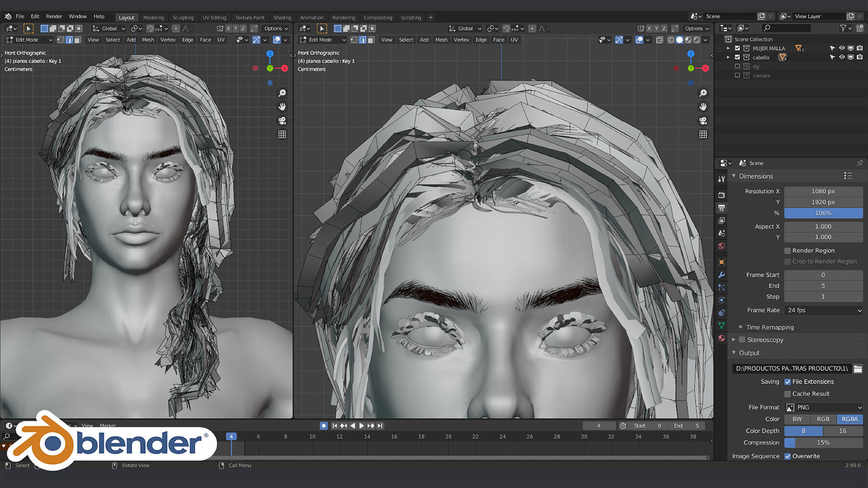The height and width of the screenshot is (488, 868).
Task: Click the folder icon beside the output path
Action: point(858,369)
